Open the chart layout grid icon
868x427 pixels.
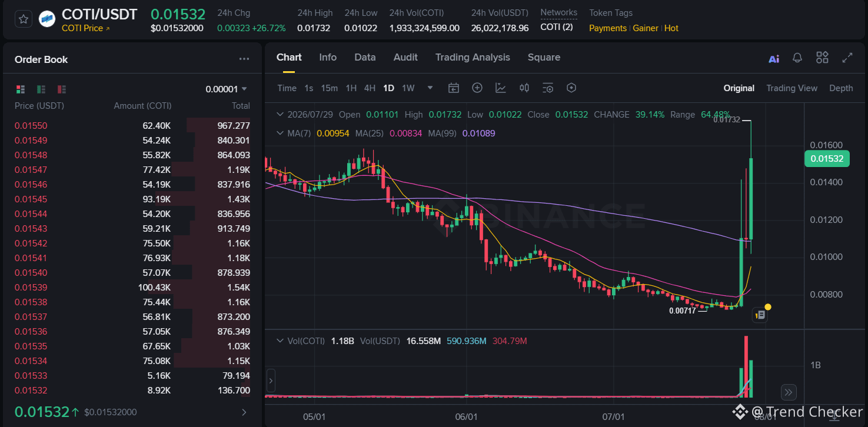(x=822, y=58)
